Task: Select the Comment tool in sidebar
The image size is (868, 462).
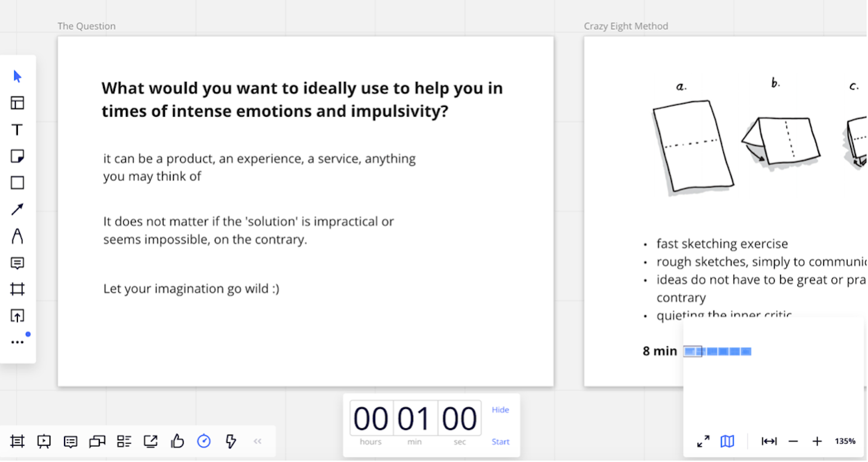Action: pos(17,263)
